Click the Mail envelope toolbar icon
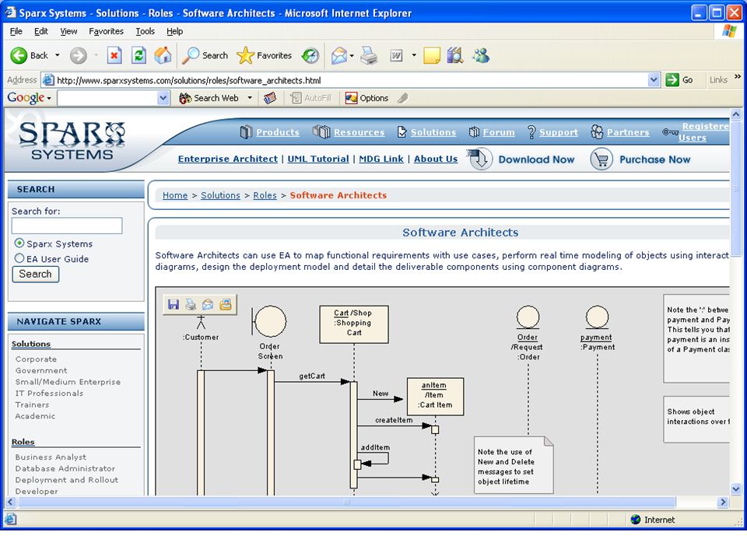 pyautogui.click(x=339, y=56)
